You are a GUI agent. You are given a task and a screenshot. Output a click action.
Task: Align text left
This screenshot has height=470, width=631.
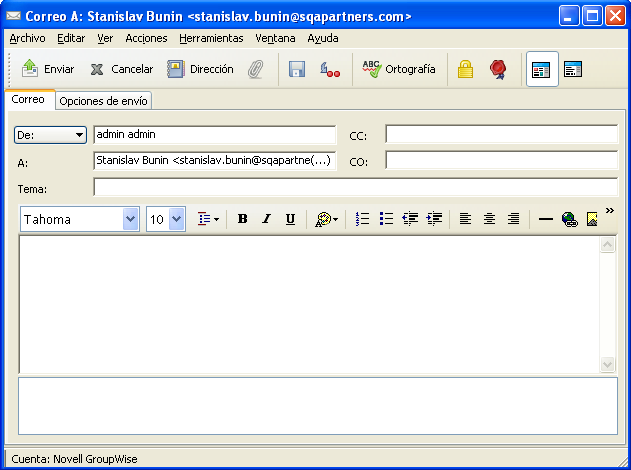tap(465, 219)
